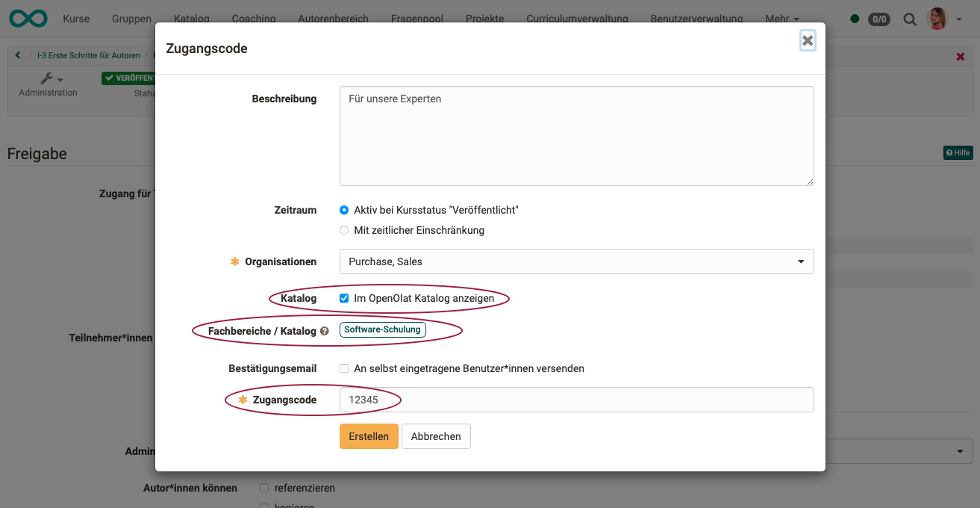Image resolution: width=980 pixels, height=508 pixels.
Task: Click the help icon beside Fachbereiche / Katalog
Action: 325,331
